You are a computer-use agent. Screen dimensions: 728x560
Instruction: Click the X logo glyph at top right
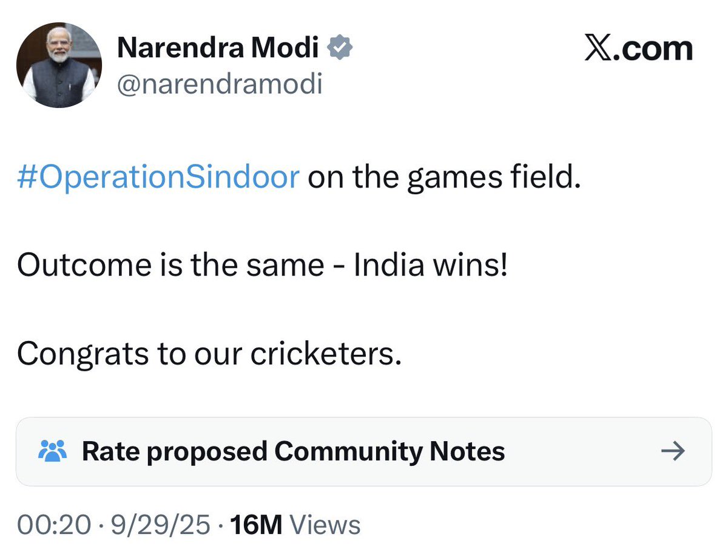click(x=601, y=49)
